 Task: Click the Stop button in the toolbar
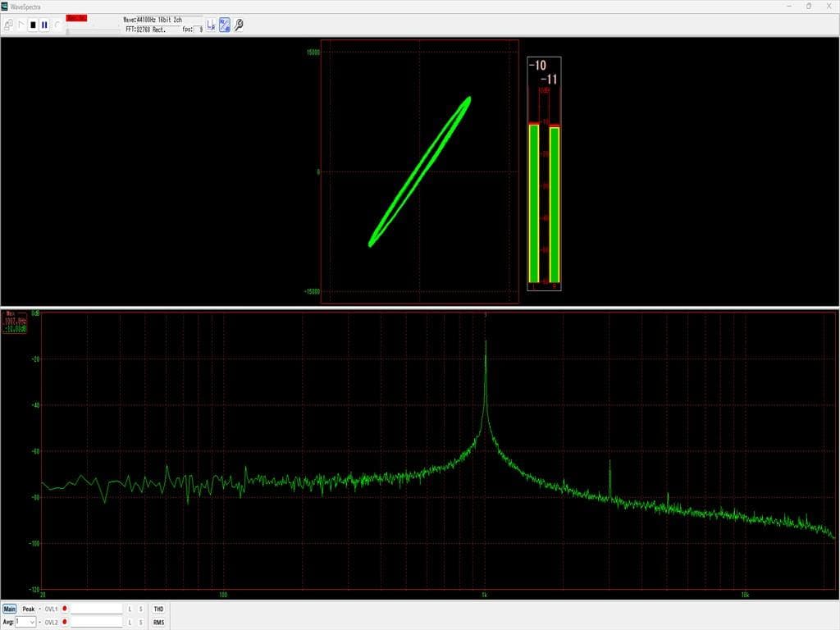click(x=33, y=25)
